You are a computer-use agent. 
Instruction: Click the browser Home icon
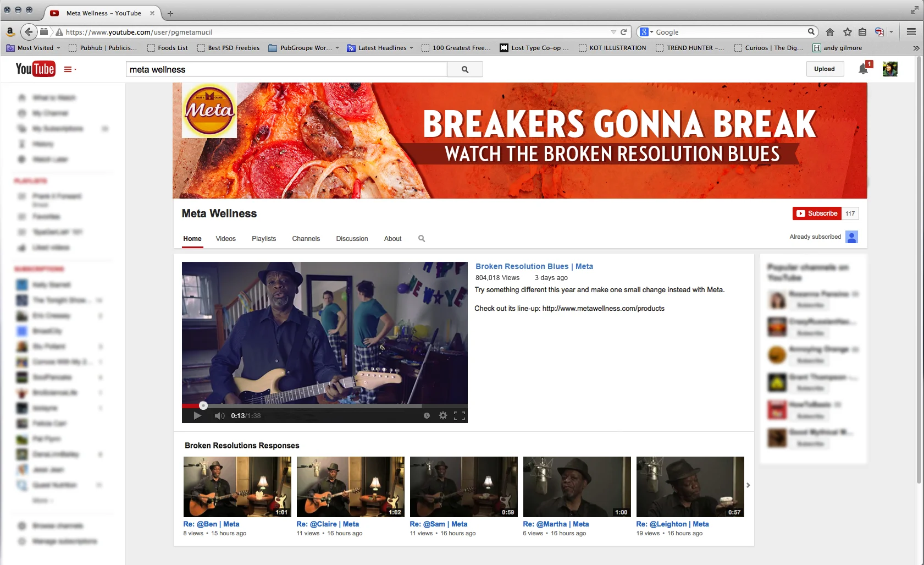(x=830, y=32)
